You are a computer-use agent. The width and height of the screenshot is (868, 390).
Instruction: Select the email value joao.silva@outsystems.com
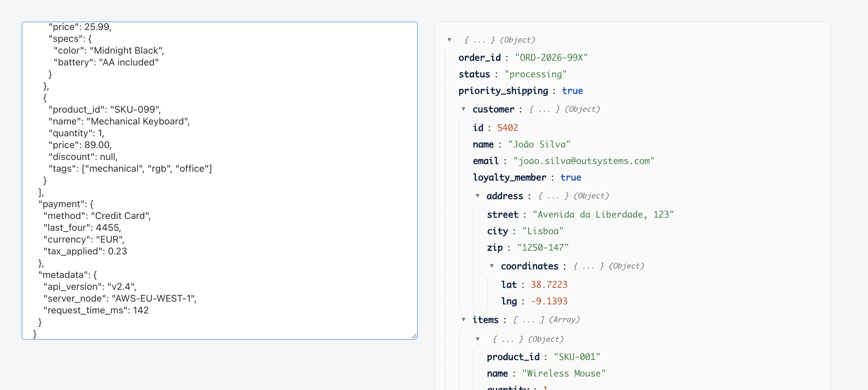tap(584, 161)
